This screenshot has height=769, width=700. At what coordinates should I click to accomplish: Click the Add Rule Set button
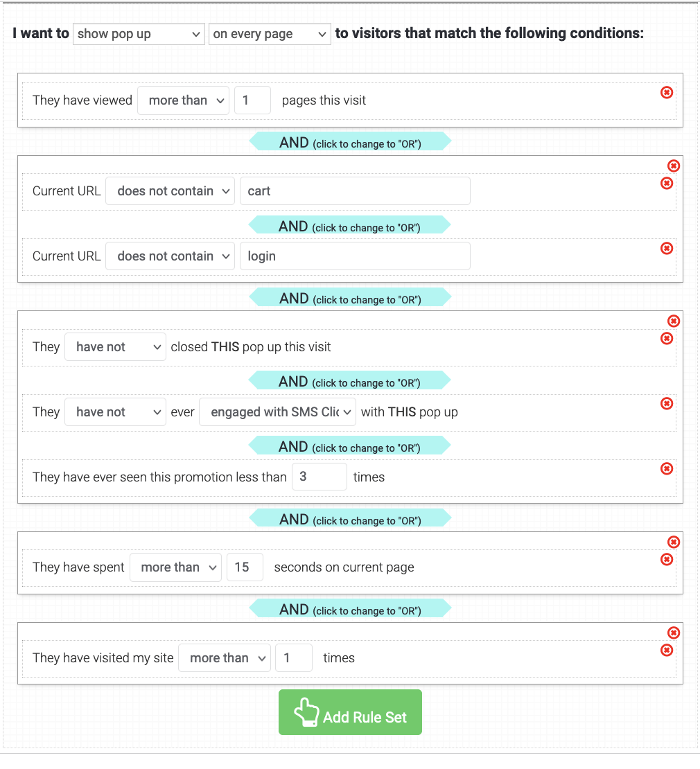pyautogui.click(x=350, y=711)
